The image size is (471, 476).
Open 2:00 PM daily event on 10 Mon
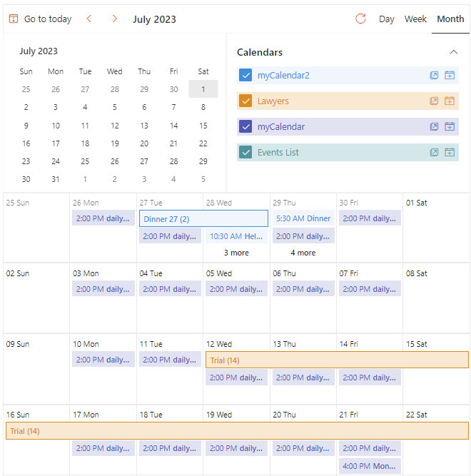pyautogui.click(x=103, y=359)
